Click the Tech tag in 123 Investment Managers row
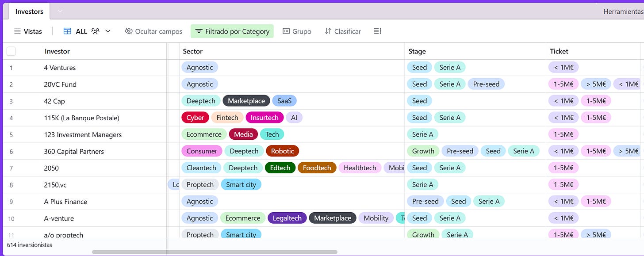This screenshot has height=256, width=644. tap(272, 134)
